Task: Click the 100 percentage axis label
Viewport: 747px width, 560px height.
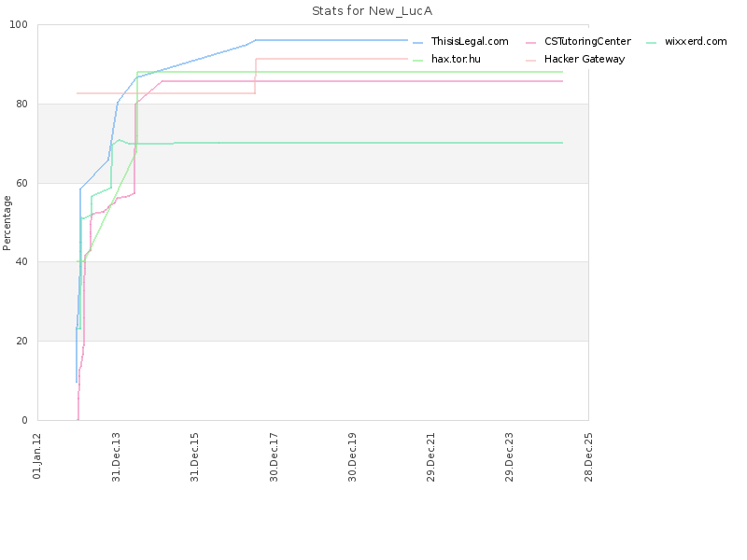Action: (19, 25)
